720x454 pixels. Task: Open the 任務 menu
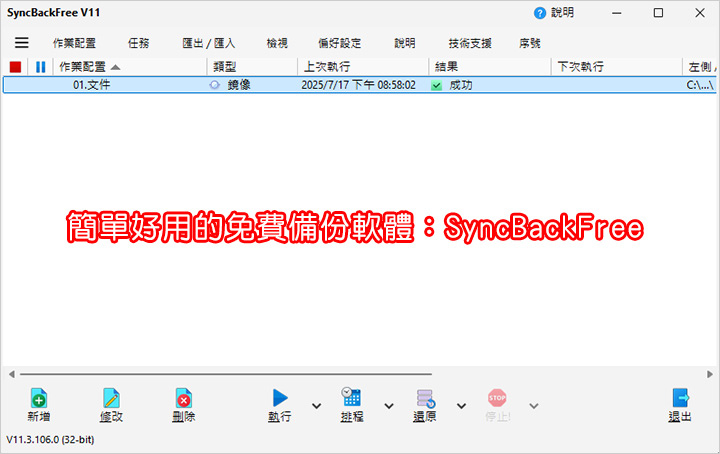pyautogui.click(x=139, y=43)
